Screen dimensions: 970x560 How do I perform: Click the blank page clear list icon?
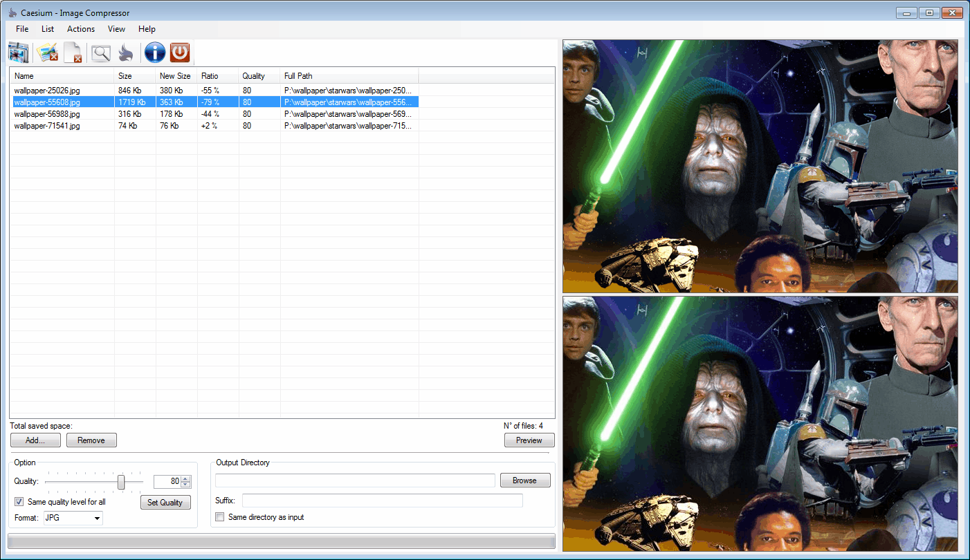pyautogui.click(x=73, y=53)
